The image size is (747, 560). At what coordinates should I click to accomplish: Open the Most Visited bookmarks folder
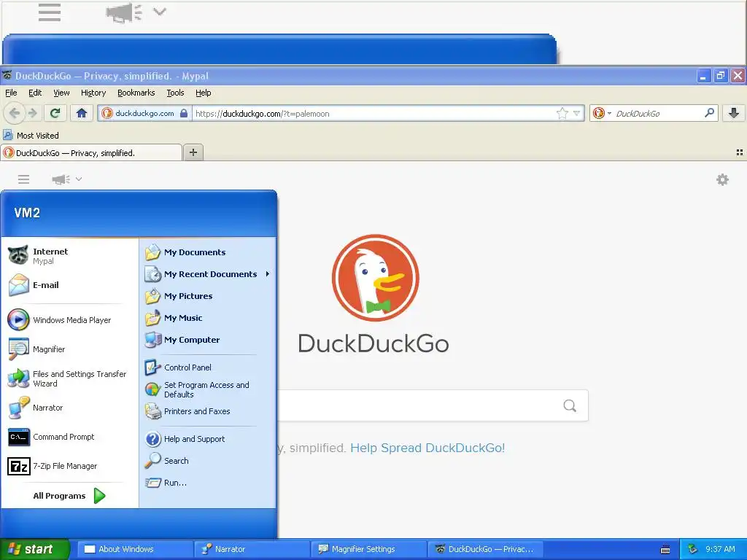click(x=31, y=136)
